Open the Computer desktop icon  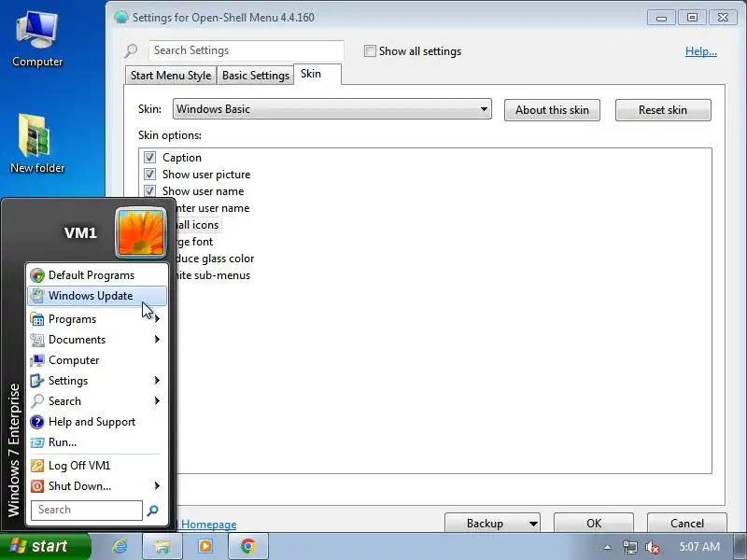(x=37, y=39)
